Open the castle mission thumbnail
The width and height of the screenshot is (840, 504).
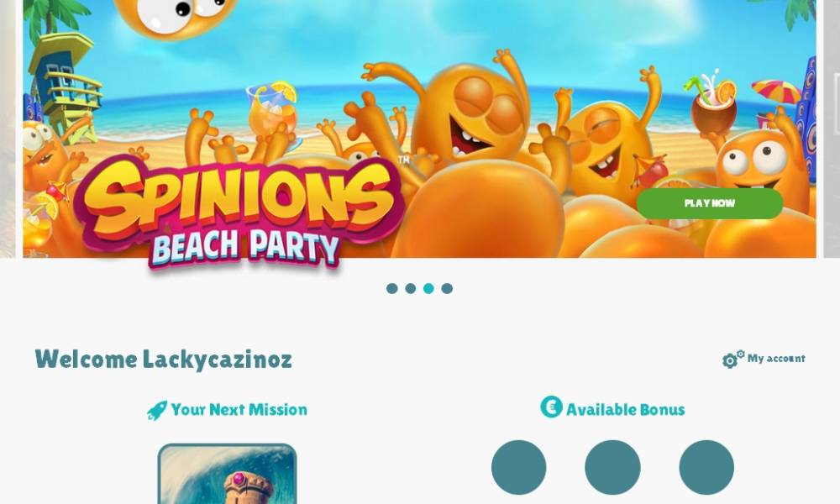click(227, 474)
